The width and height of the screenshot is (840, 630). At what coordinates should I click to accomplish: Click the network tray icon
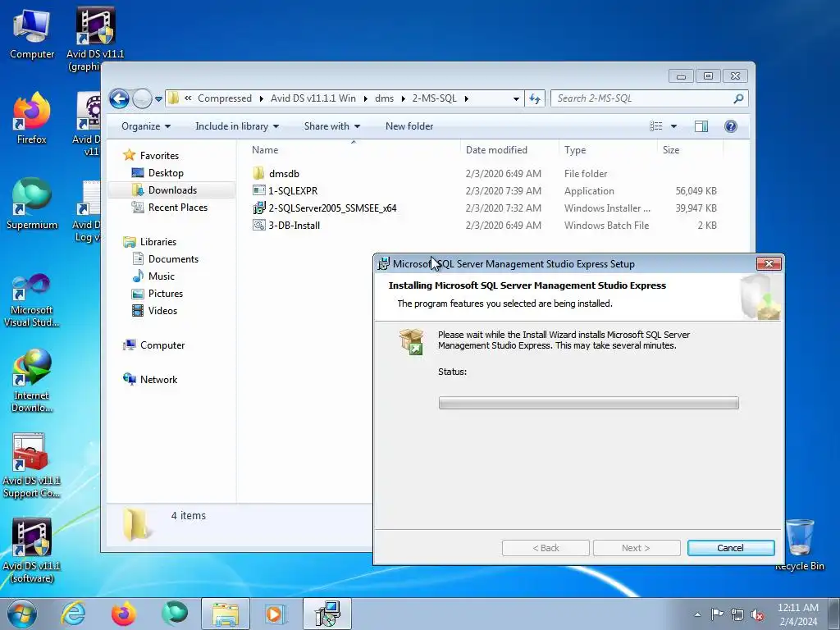coord(737,614)
